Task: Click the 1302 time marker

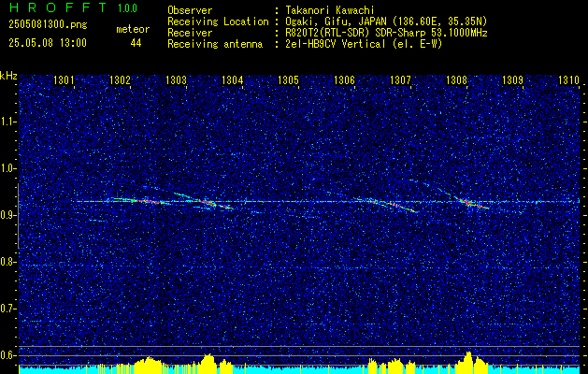Action: (x=120, y=79)
